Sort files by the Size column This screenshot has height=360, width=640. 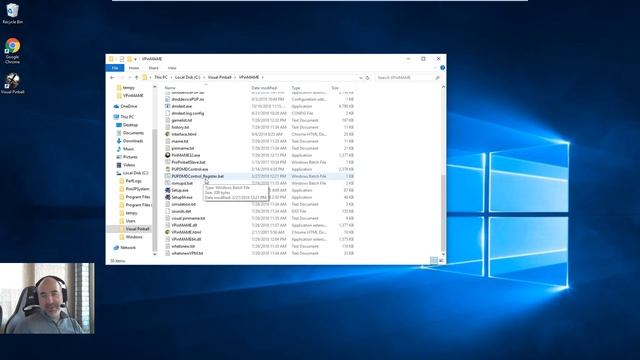[335, 88]
